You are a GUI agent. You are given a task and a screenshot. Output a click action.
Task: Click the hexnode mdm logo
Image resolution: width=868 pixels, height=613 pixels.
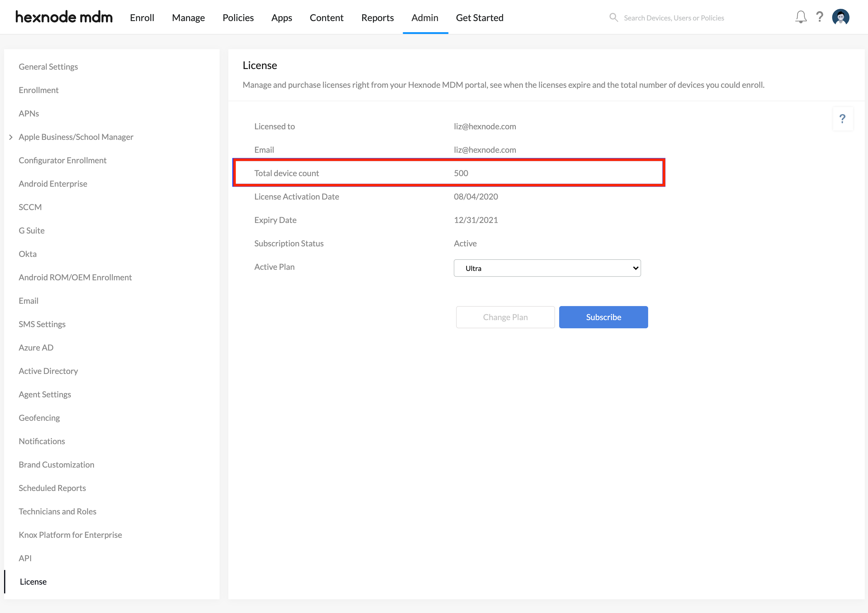point(64,17)
